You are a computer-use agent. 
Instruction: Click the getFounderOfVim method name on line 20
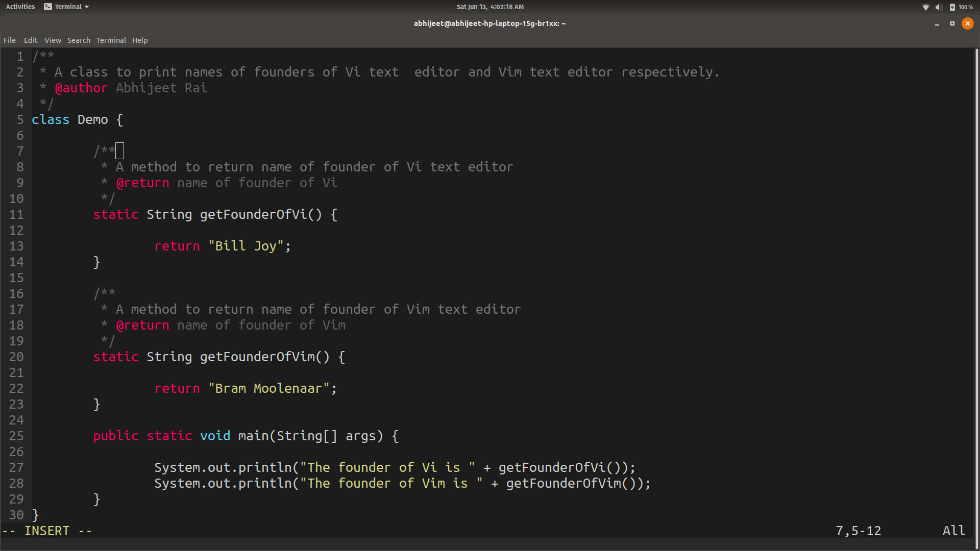click(x=257, y=357)
